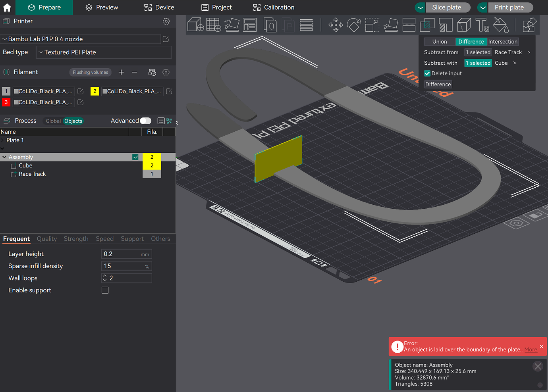The image size is (548, 392).
Task: Select the Rotate tool
Action: (354, 25)
